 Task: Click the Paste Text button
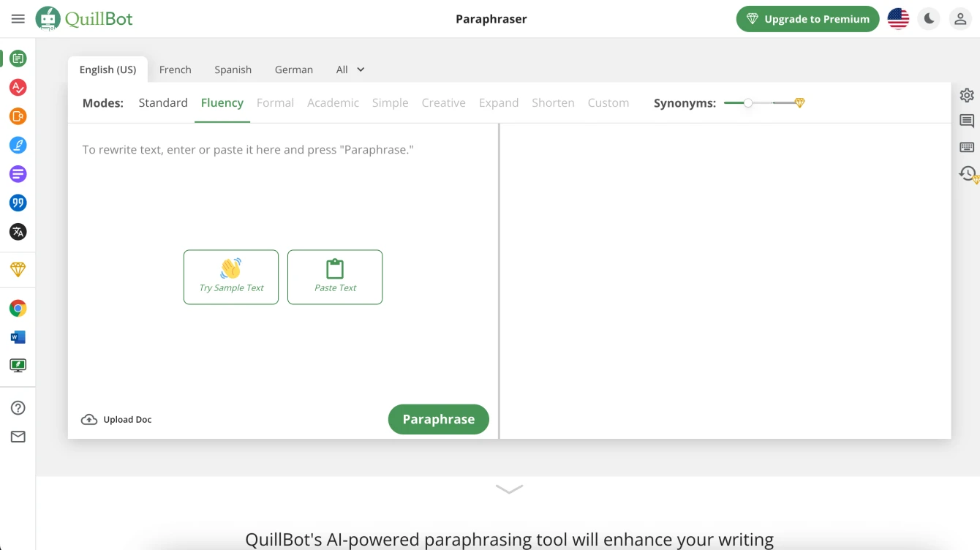point(335,277)
